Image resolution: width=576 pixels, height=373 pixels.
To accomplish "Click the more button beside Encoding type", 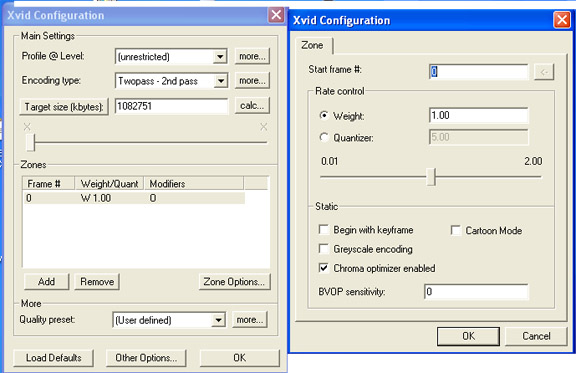I will point(252,80).
